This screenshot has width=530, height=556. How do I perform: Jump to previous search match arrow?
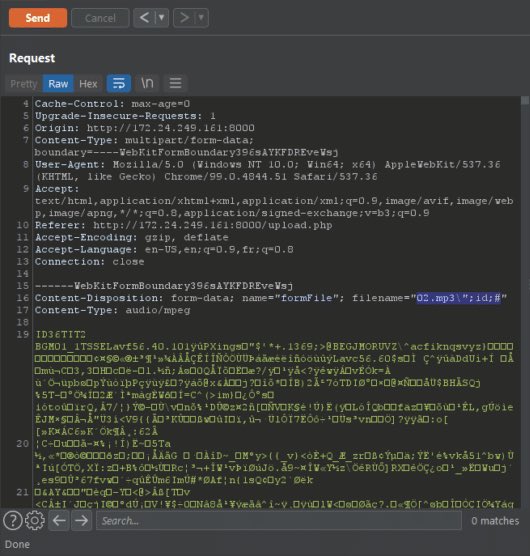[59, 521]
